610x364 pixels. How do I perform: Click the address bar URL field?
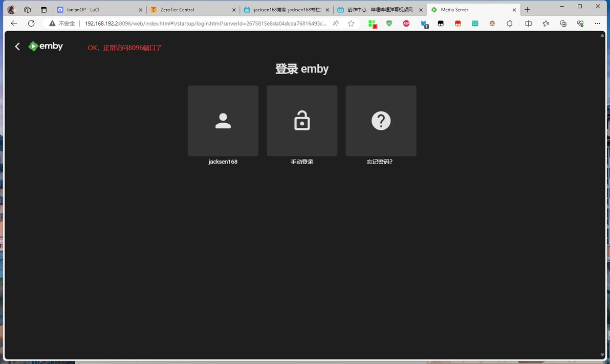coord(205,24)
